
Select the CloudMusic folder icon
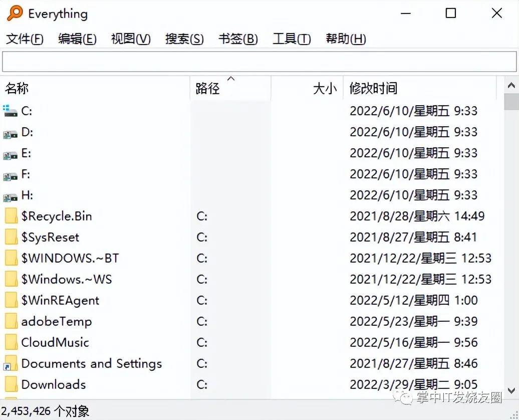11,342
